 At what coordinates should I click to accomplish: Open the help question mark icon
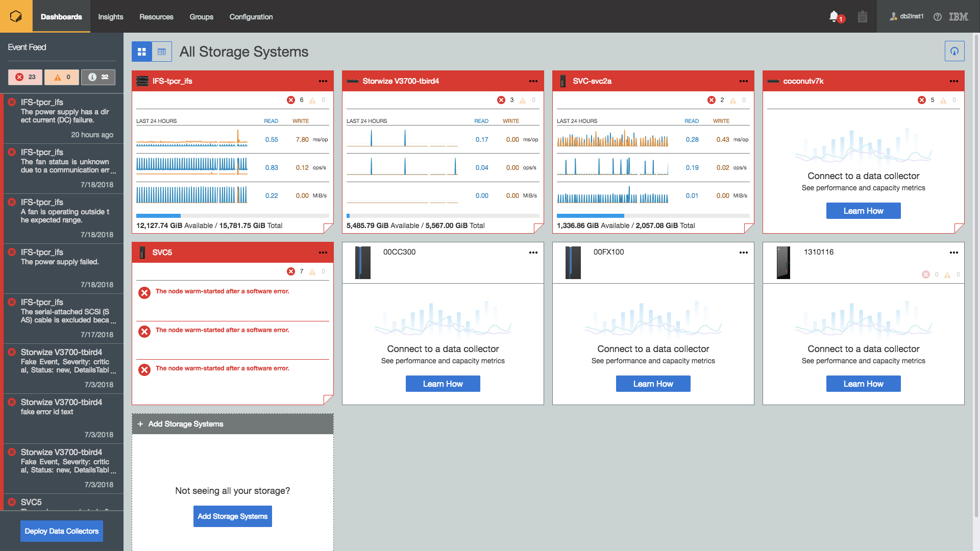click(938, 17)
